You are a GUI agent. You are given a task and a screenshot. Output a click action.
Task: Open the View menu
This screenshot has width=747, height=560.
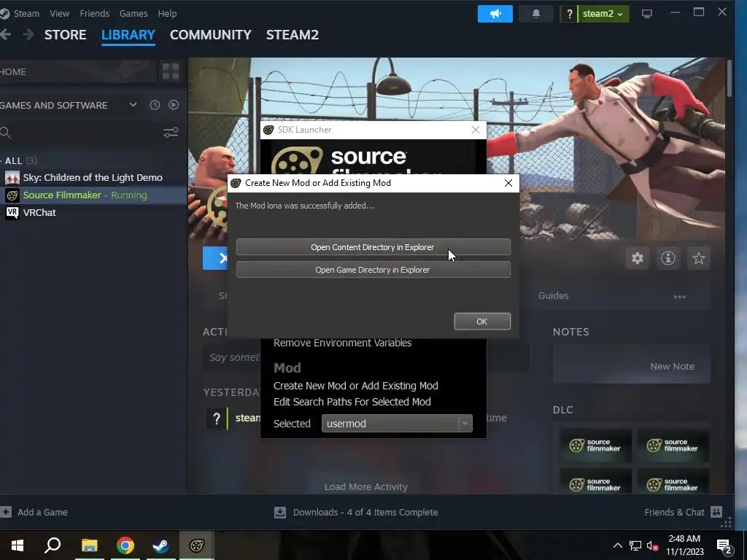point(60,13)
